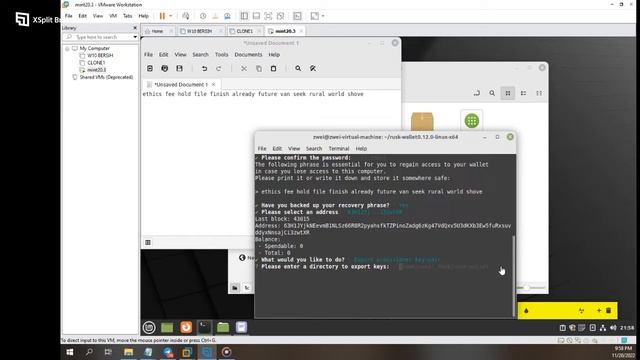The image size is (640, 360).
Task: Open power options dropdown beside pause button
Action: click(171, 16)
